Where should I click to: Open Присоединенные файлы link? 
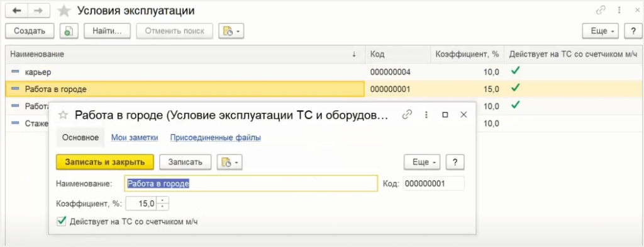point(216,138)
